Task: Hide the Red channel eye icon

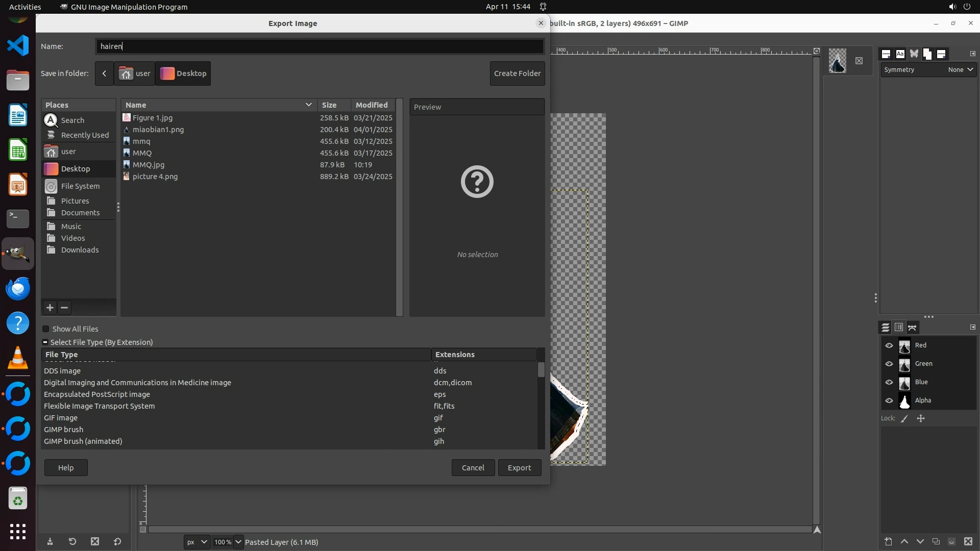Action: pos(889,345)
